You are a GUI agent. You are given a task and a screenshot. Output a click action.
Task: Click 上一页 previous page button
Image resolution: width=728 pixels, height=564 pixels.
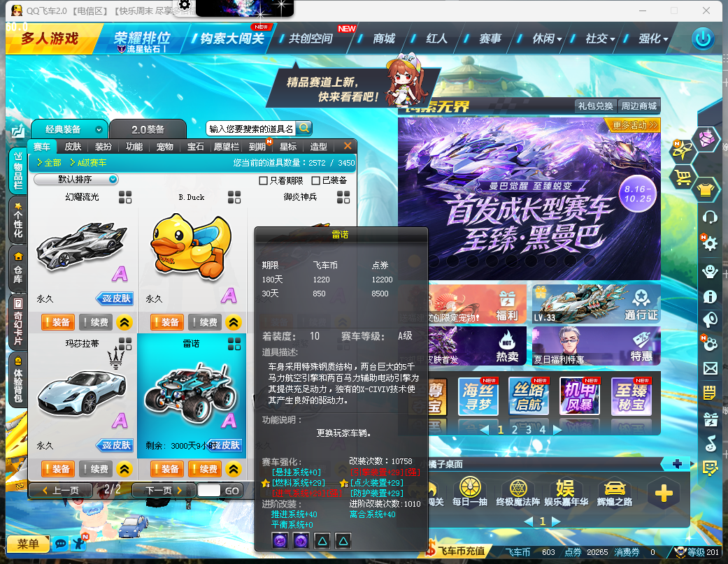tap(61, 490)
